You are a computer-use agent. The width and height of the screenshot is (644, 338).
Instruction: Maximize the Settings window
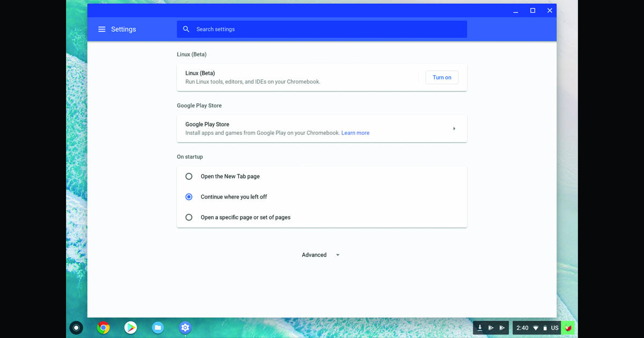pyautogui.click(x=532, y=11)
